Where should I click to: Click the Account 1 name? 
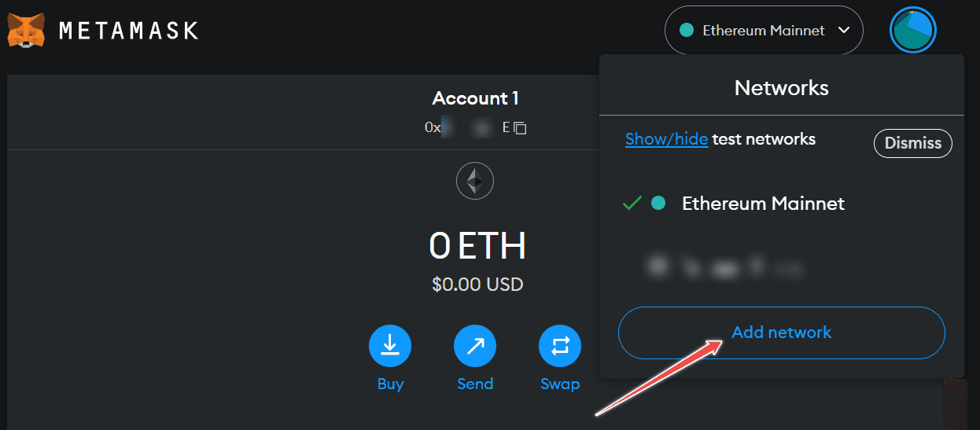tap(475, 99)
